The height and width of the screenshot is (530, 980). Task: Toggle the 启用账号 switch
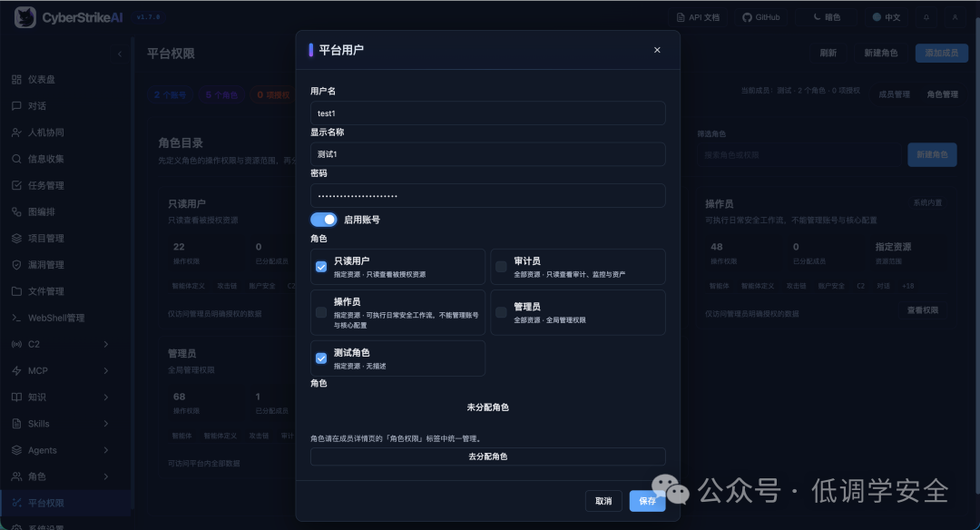coord(324,220)
